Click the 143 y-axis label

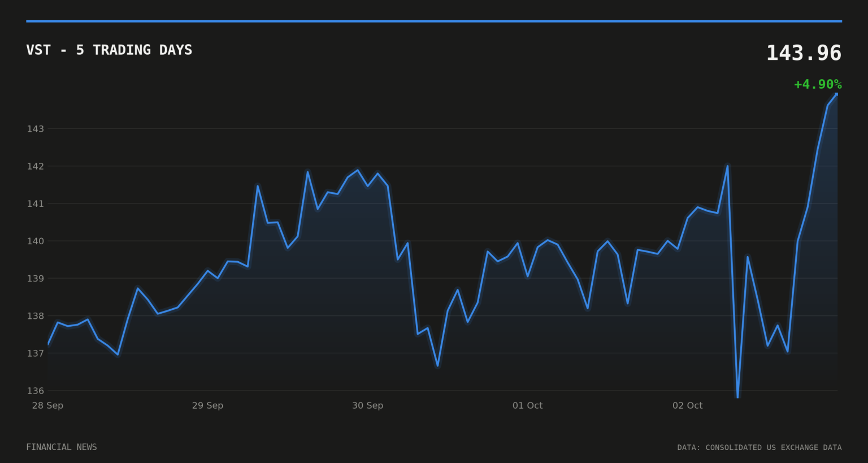coord(35,129)
